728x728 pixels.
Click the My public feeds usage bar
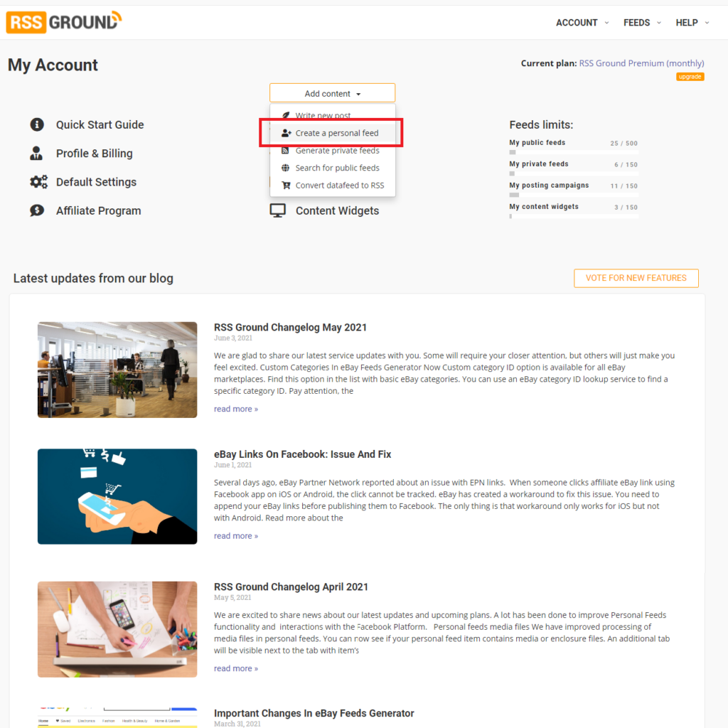[x=574, y=152]
